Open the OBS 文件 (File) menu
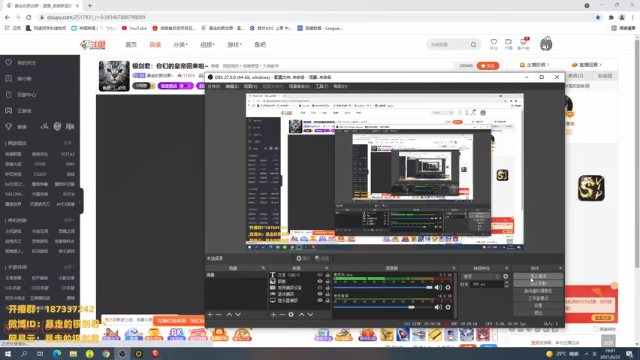Image resolution: width=640 pixels, height=360 pixels. click(213, 87)
